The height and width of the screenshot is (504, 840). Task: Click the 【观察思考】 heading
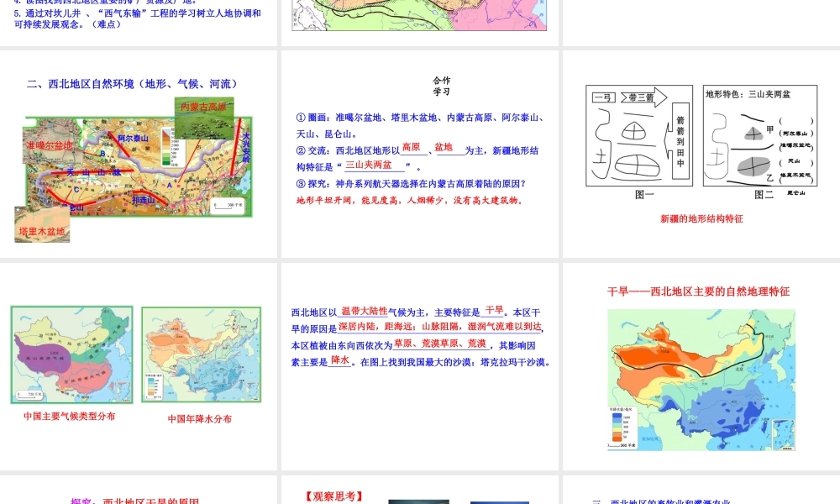point(334,496)
